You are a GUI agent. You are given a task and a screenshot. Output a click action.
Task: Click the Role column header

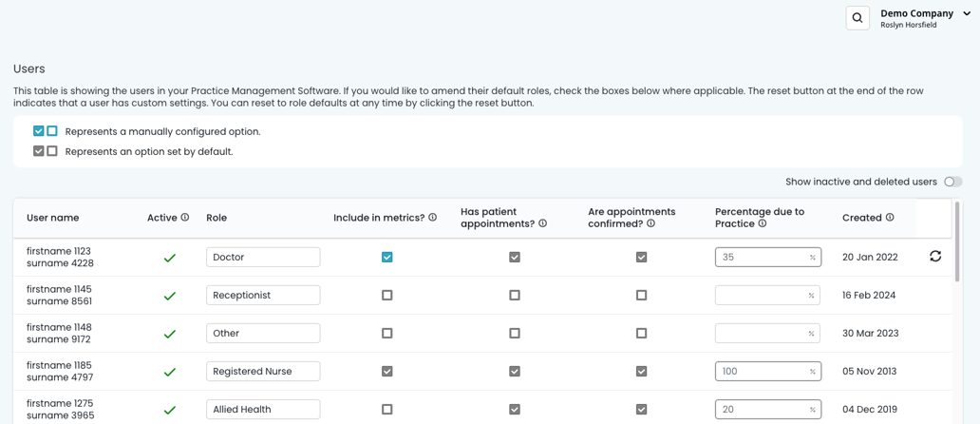coord(217,218)
